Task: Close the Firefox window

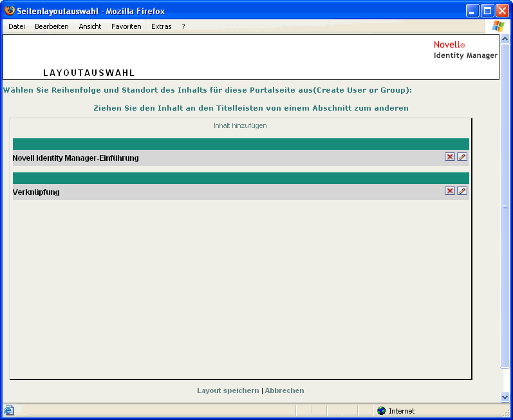Action: pyautogui.click(x=502, y=12)
